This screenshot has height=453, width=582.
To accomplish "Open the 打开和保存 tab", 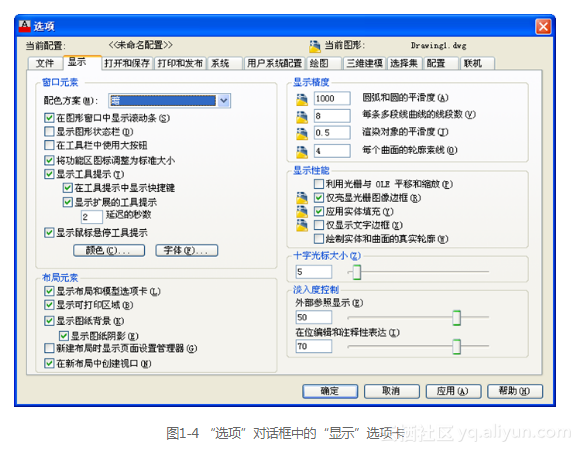I will (x=127, y=63).
